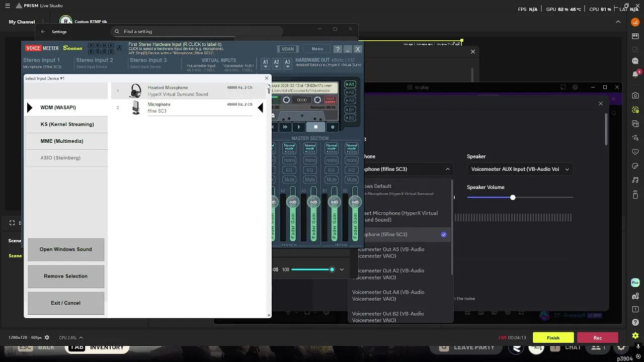Open output settings gear beside 60fps
This screenshot has height=362, width=644.
47,338
